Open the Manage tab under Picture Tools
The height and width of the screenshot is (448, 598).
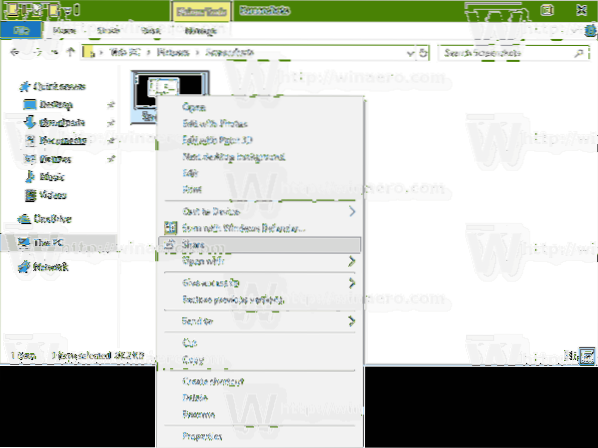[x=201, y=31]
